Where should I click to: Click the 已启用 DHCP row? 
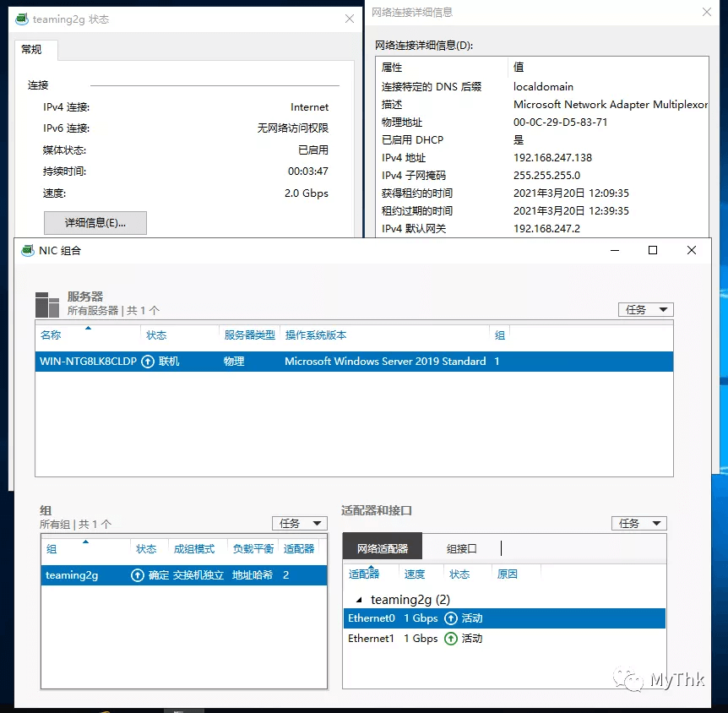click(542, 140)
